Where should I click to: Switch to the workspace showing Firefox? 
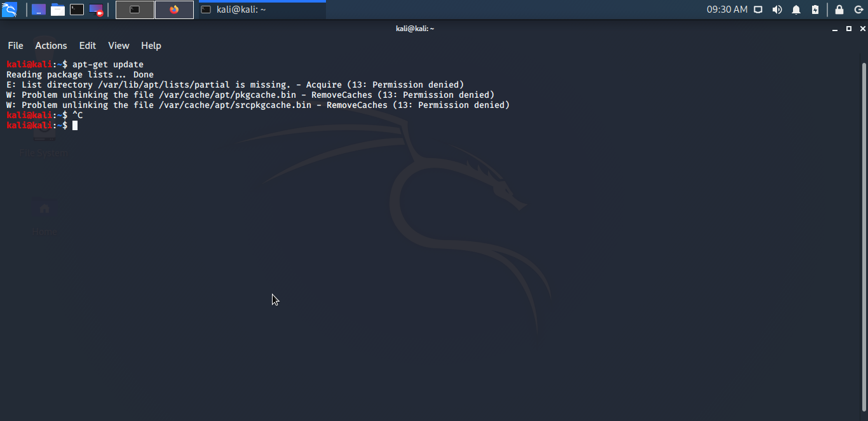click(x=174, y=10)
